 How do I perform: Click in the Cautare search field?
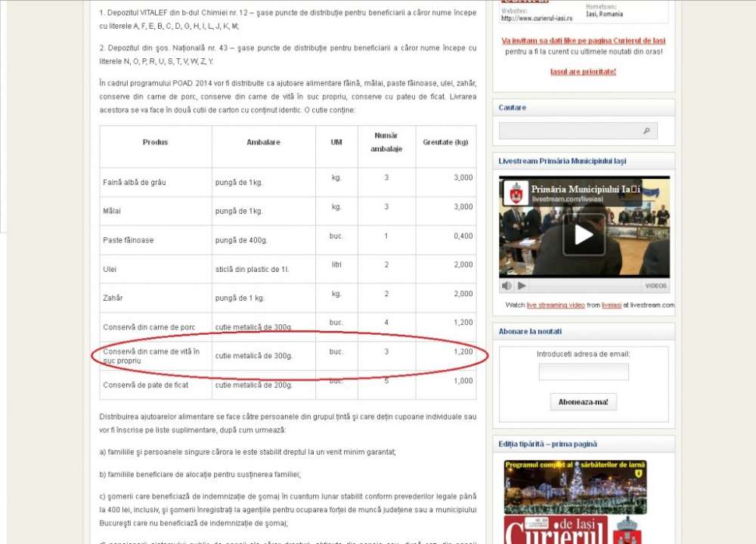tap(578, 131)
